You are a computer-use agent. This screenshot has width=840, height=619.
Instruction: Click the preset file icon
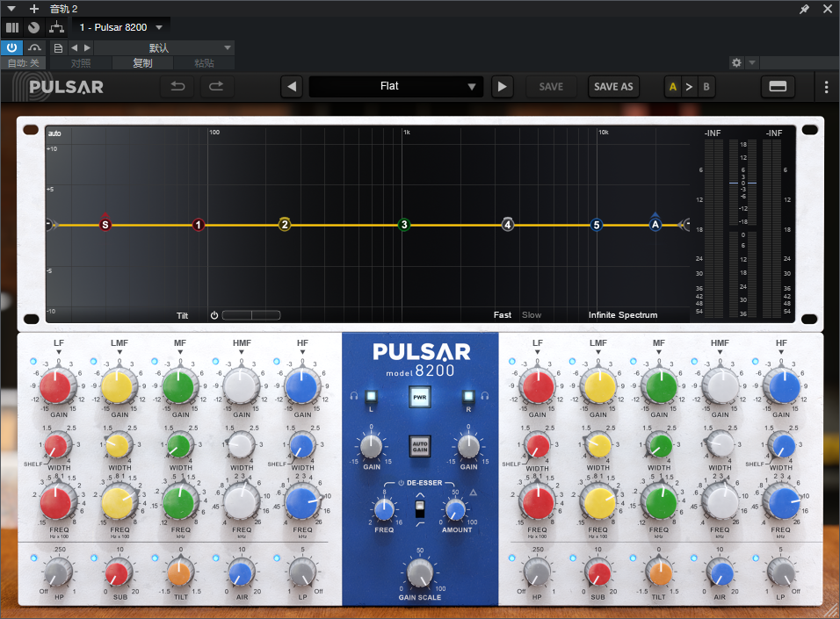point(58,48)
